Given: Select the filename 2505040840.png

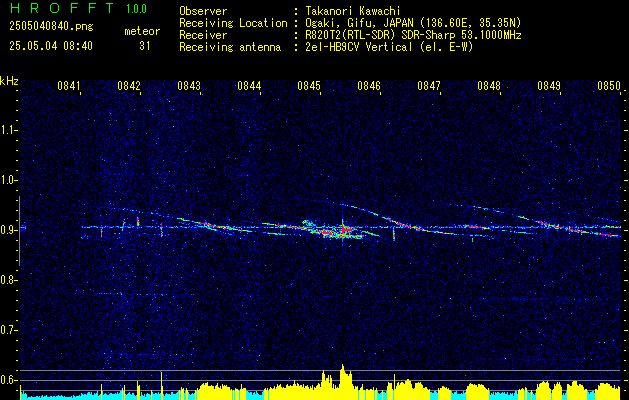Looking at the screenshot, I should [x=51, y=27].
